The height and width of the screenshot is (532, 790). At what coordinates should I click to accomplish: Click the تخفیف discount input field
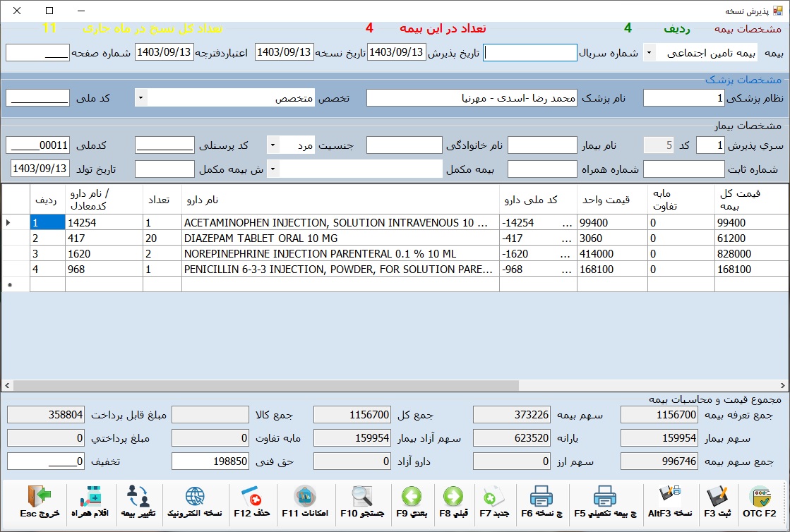tap(38, 461)
